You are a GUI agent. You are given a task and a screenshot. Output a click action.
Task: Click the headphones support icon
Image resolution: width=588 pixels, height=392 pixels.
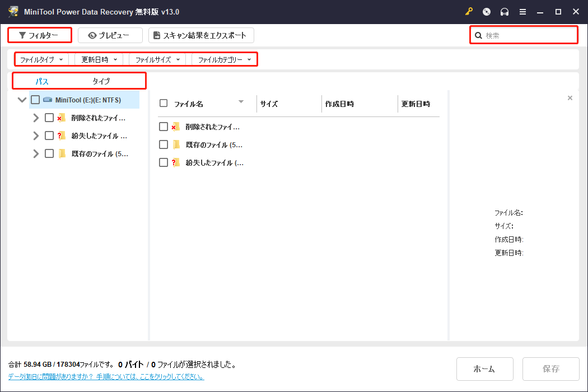coord(505,12)
